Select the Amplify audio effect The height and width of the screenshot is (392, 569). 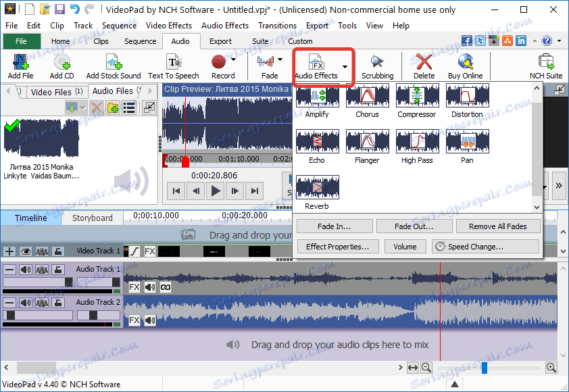(x=317, y=100)
